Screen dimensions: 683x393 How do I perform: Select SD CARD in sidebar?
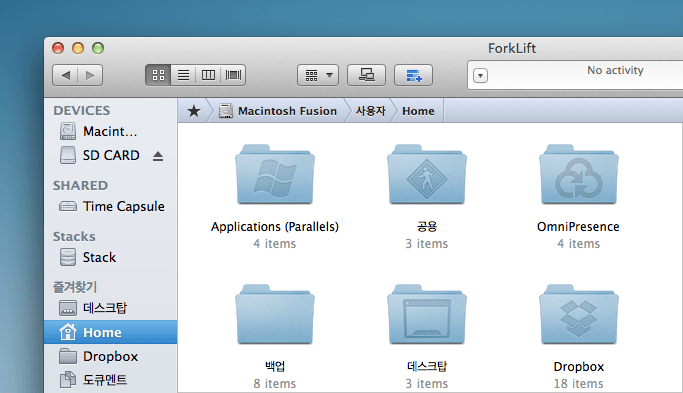[111, 155]
